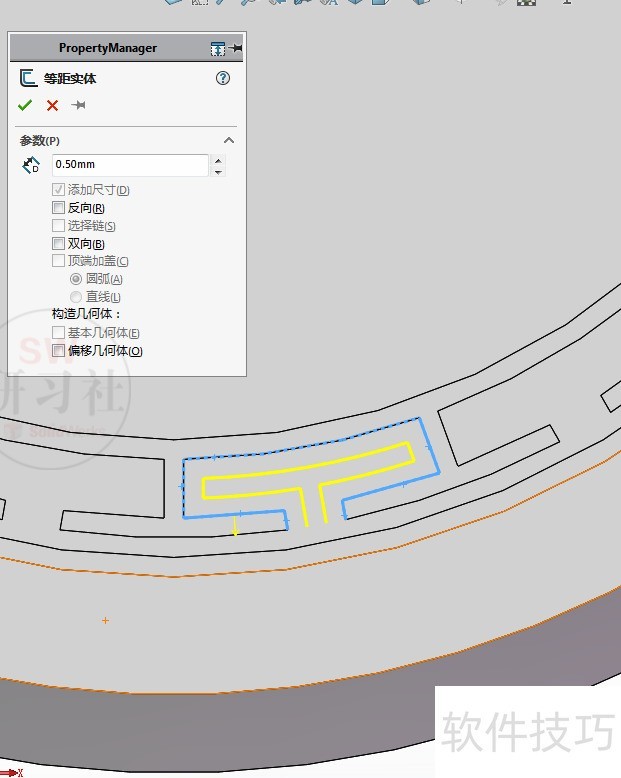Click the orange sketch origin cross marker
Screen dimensions: 621x778
pos(105,620)
